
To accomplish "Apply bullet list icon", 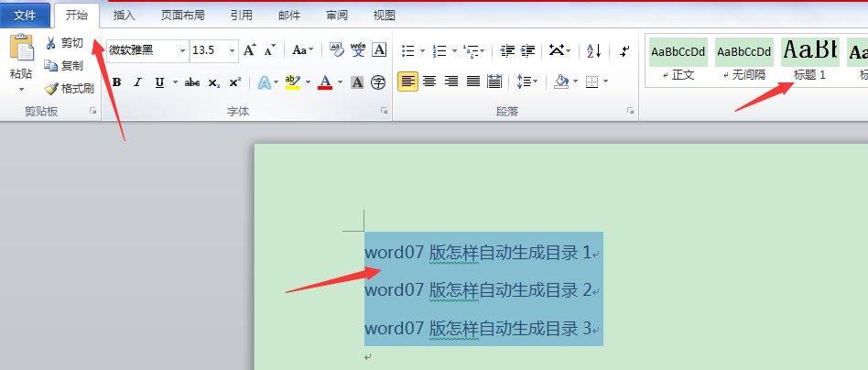I will [x=408, y=51].
